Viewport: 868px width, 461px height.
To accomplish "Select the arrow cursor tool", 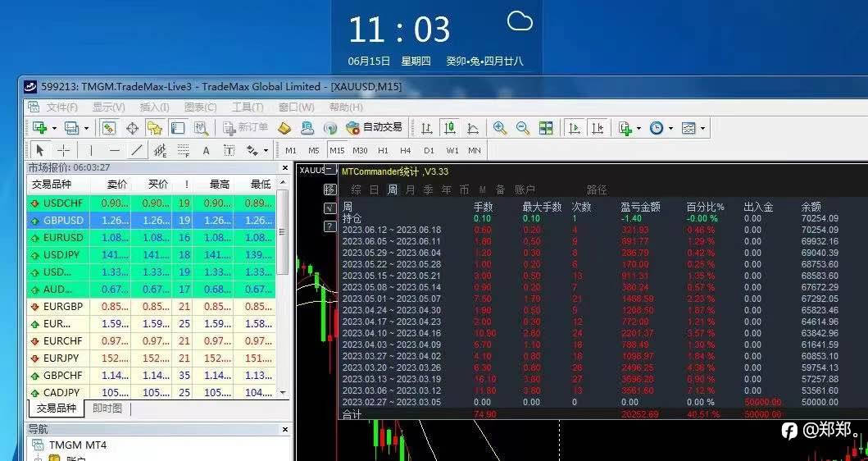I will (39, 150).
